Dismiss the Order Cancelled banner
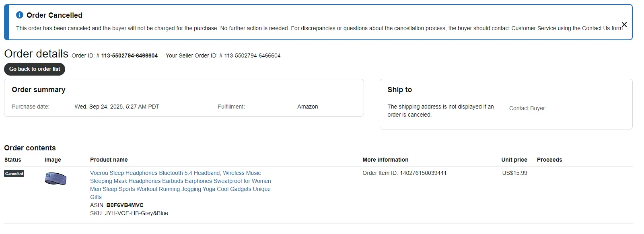This screenshot has height=234, width=644. click(624, 25)
